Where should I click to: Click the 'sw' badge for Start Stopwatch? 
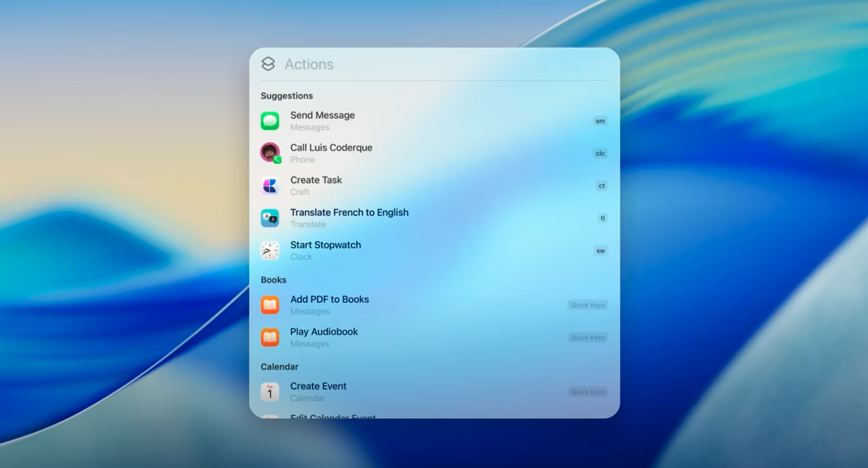[x=600, y=251]
